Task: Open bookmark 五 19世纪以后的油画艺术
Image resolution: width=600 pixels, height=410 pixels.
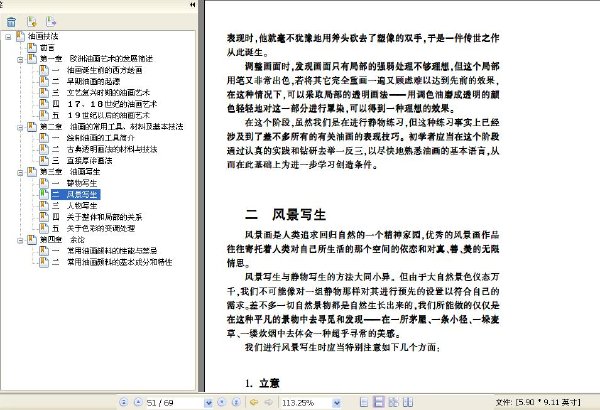Action: (x=101, y=115)
